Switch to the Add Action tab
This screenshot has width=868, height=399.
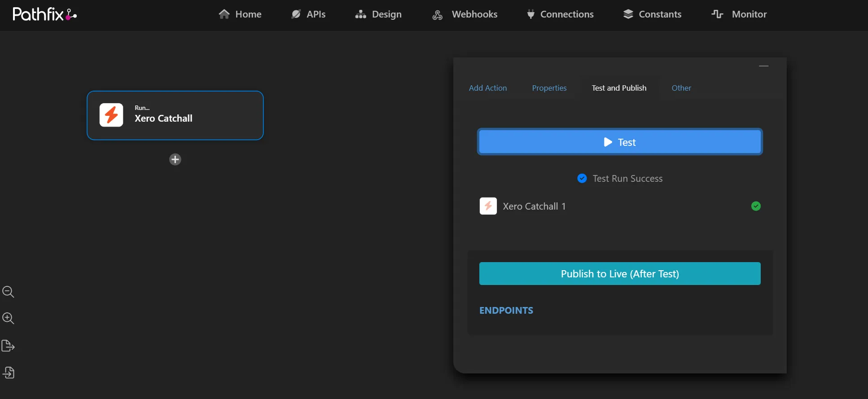pos(488,88)
